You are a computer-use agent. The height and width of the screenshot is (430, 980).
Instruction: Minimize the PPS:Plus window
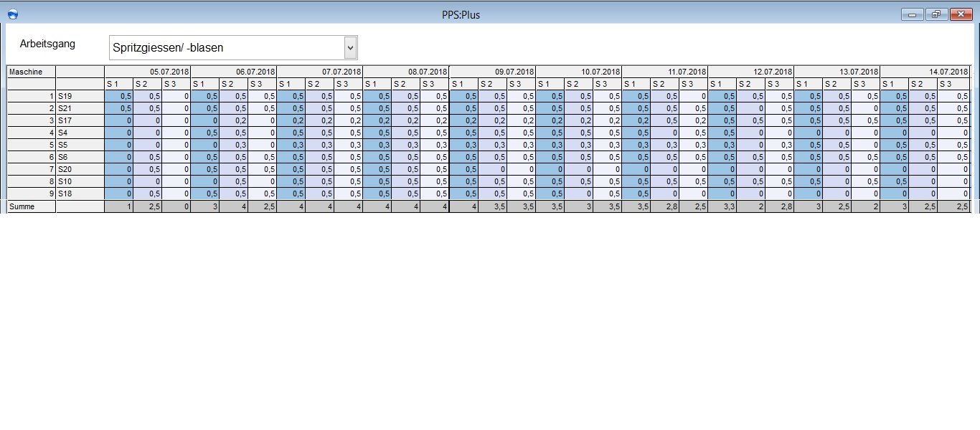[912, 14]
